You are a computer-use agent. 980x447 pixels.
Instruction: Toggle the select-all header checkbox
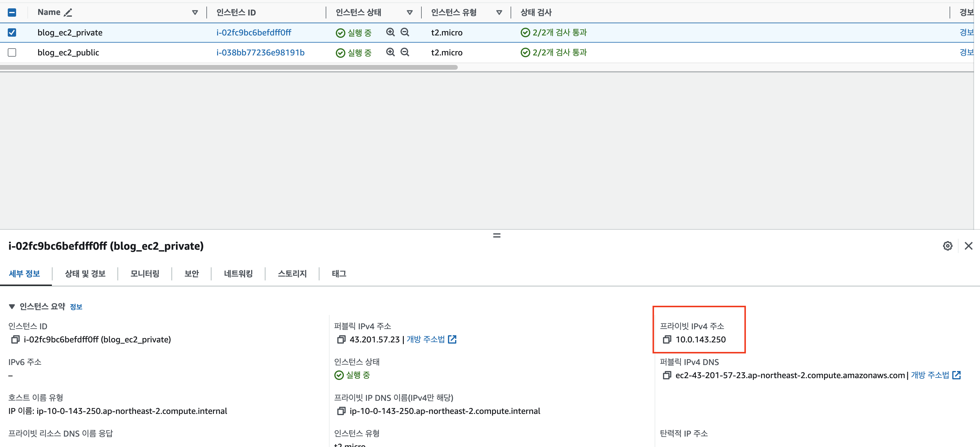[12, 13]
